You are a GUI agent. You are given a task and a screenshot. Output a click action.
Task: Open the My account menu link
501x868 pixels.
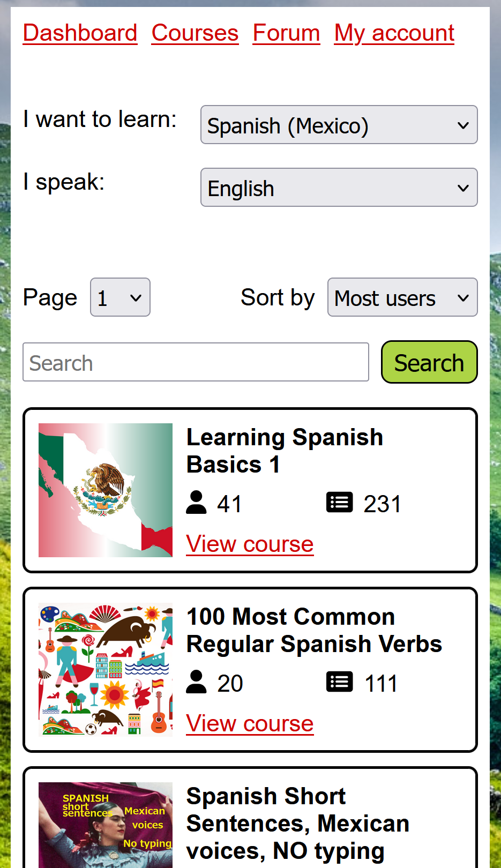point(394,33)
